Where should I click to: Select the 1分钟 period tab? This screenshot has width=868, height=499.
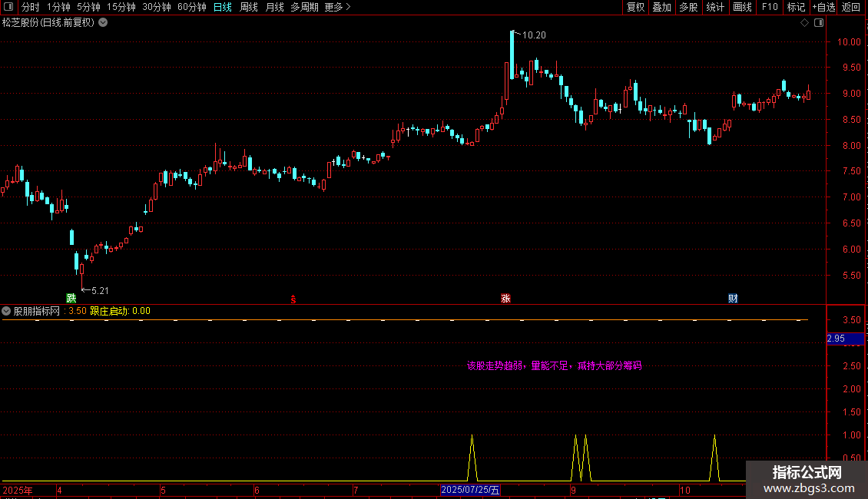pyautogui.click(x=58, y=7)
